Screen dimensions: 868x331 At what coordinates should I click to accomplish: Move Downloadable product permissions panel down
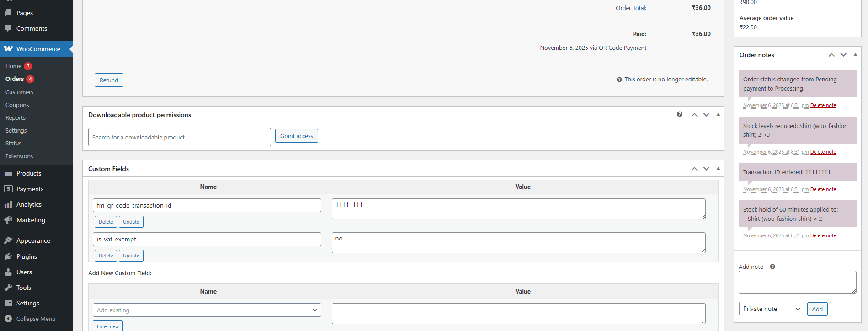(706, 115)
